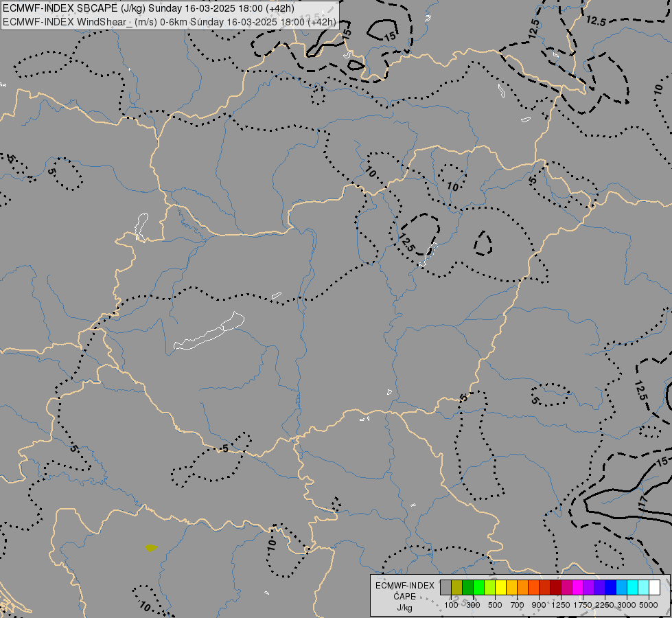Image resolution: width=672 pixels, height=618 pixels.
Task: Click the J/kg unit label in legend
Action: 404,608
